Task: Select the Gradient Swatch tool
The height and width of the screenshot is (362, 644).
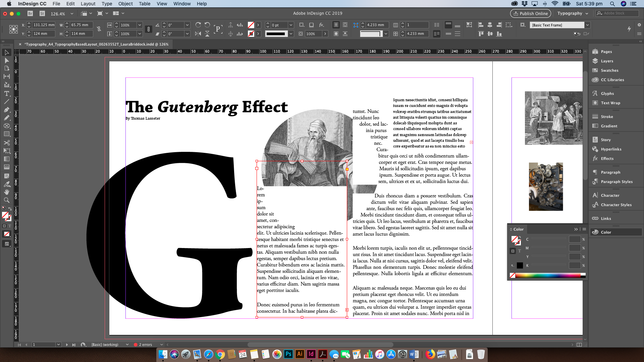Action: pyautogui.click(x=6, y=159)
